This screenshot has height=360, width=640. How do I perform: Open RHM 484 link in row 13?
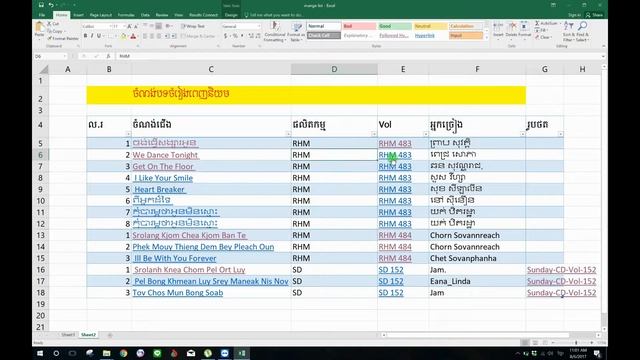tap(395, 236)
